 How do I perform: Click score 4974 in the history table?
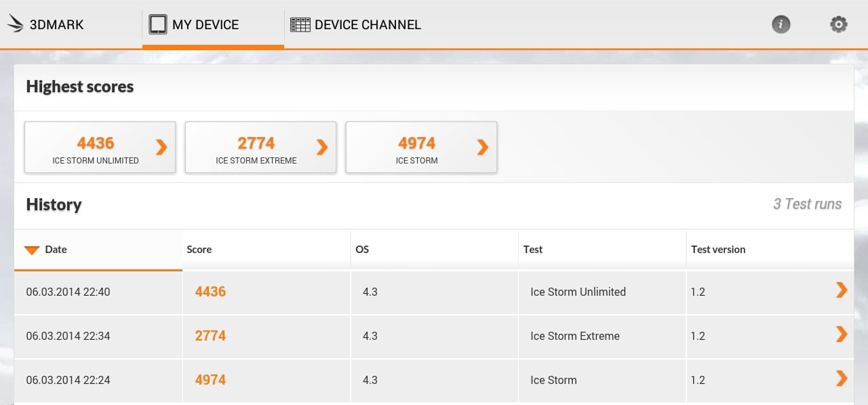pos(210,380)
